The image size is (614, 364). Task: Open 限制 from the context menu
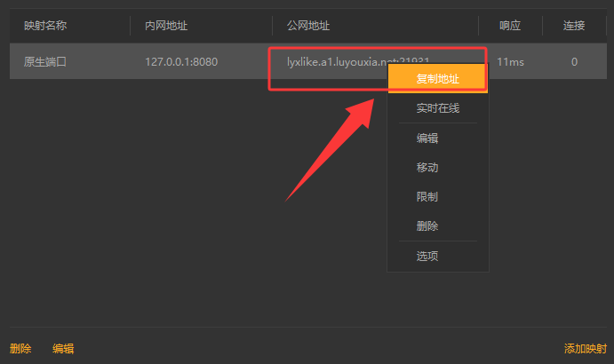tap(438, 196)
